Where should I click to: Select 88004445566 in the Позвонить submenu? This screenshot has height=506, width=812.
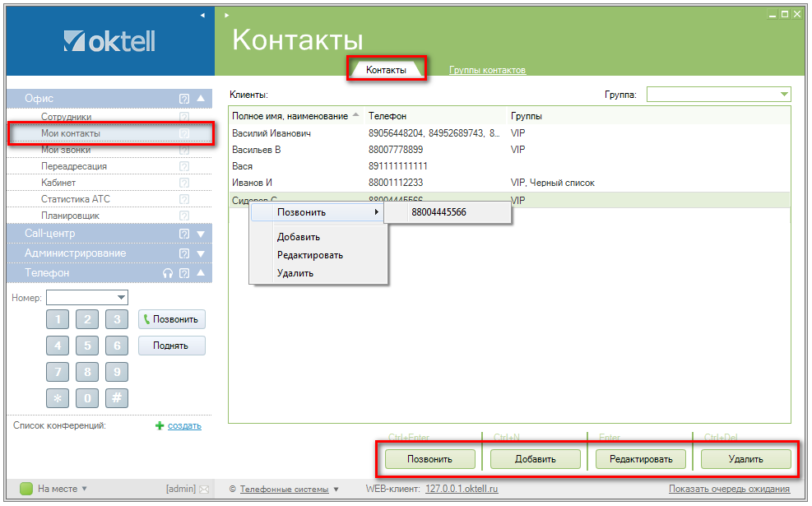438,212
